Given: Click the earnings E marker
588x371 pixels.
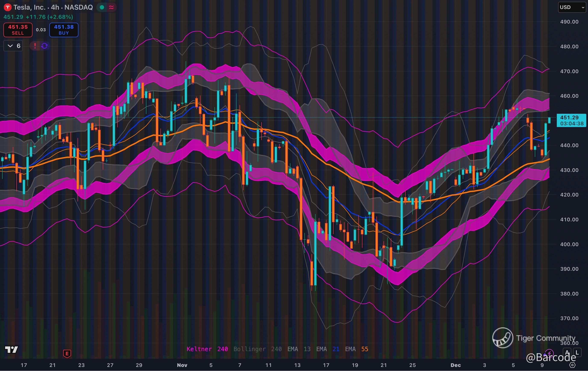Looking at the screenshot, I should tap(67, 353).
